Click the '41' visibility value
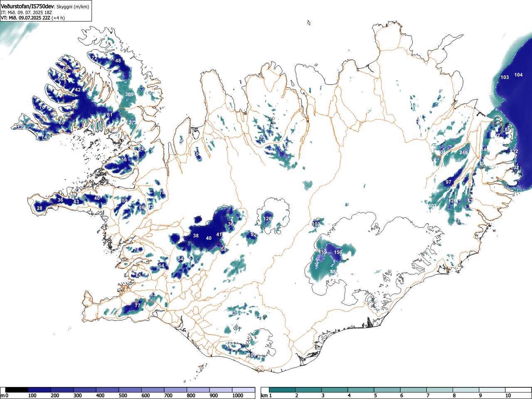Image resolution: width=532 pixels, height=399 pixels. pos(219,234)
